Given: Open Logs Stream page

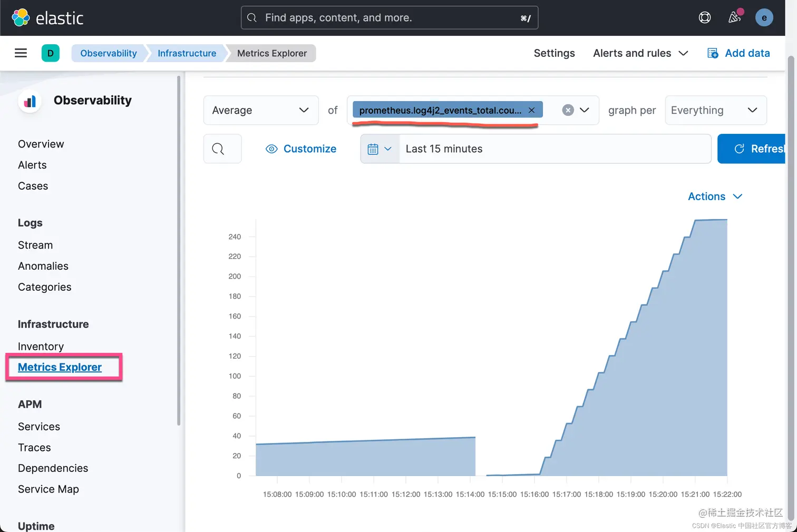Looking at the screenshot, I should 35,245.
